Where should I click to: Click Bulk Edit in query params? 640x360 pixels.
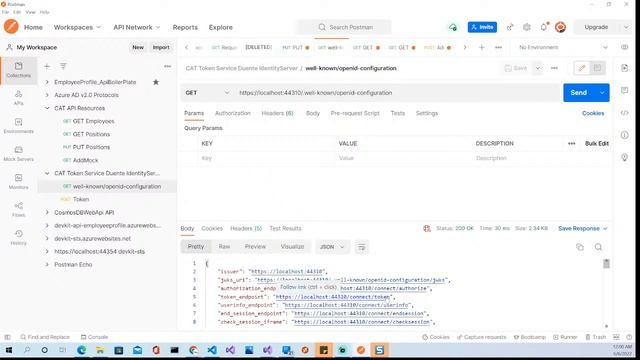[x=597, y=144]
